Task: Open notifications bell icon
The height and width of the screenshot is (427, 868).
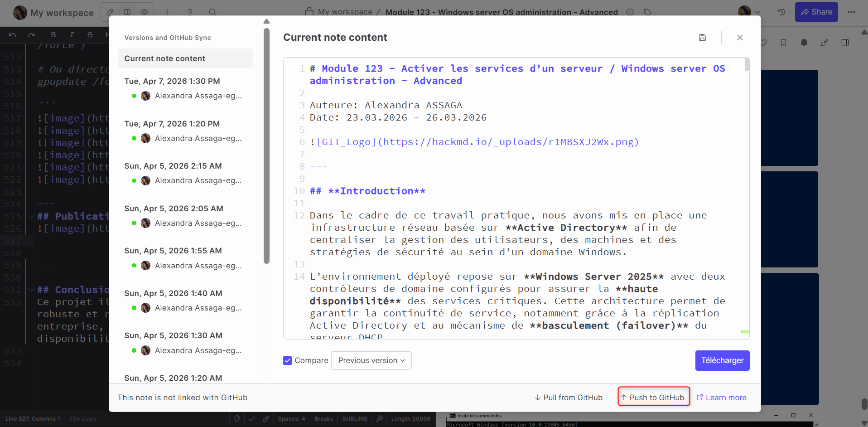Action: (x=804, y=43)
